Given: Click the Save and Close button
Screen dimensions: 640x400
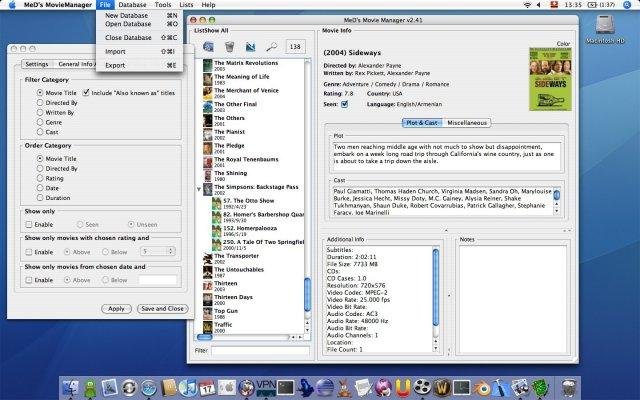Looking at the screenshot, I should pyautogui.click(x=162, y=309).
